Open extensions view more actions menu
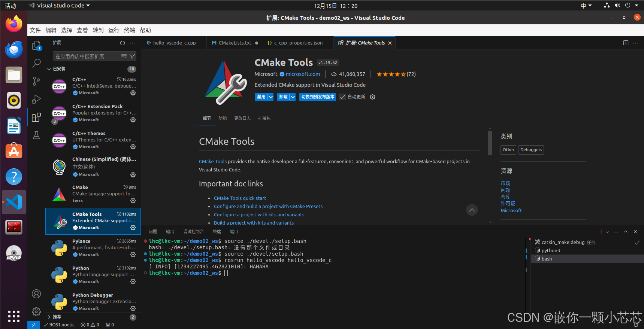 tap(132, 43)
